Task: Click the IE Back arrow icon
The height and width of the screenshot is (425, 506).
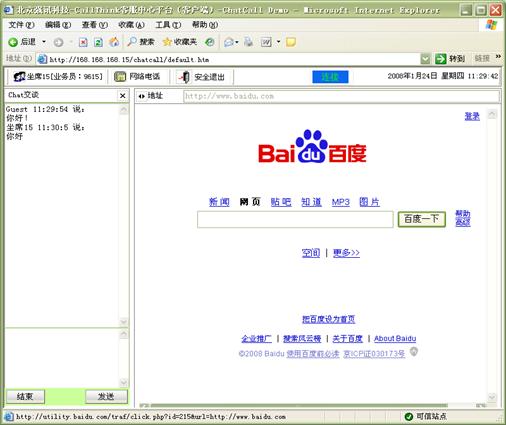Action: (13, 42)
